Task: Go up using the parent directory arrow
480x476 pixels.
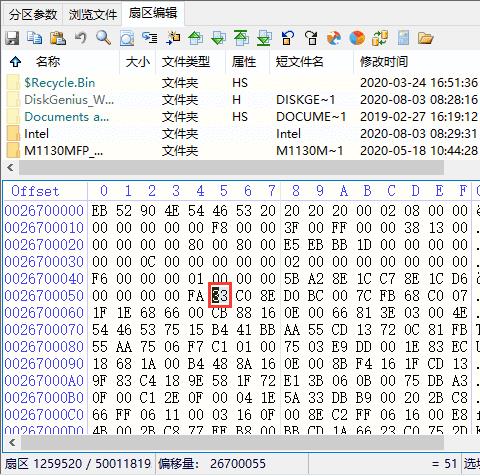Action: (x=16, y=62)
